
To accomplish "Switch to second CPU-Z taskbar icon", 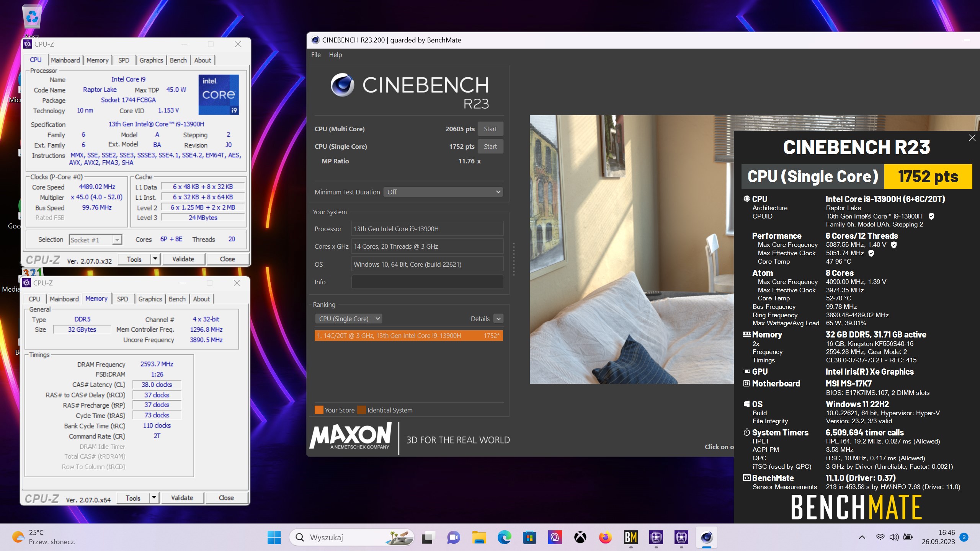I will pyautogui.click(x=681, y=538).
